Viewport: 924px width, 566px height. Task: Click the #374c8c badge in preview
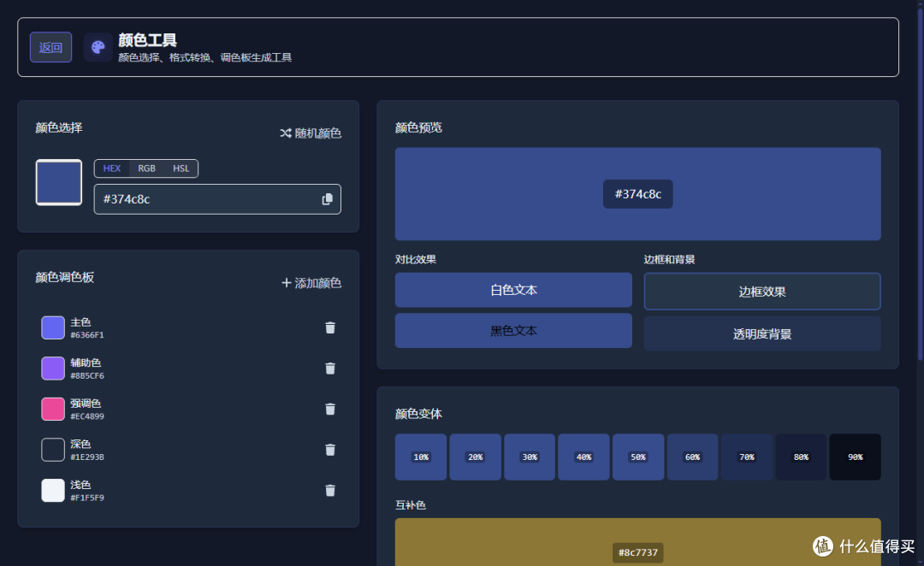pyautogui.click(x=637, y=194)
